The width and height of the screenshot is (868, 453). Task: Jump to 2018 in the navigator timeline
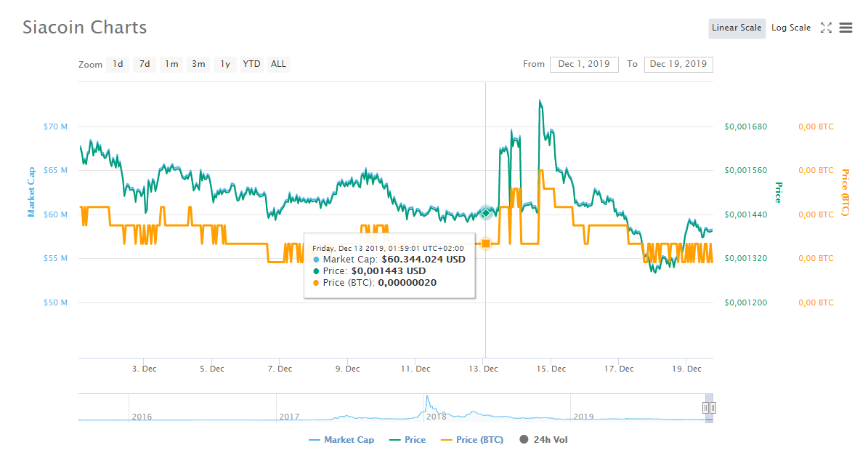437,417
